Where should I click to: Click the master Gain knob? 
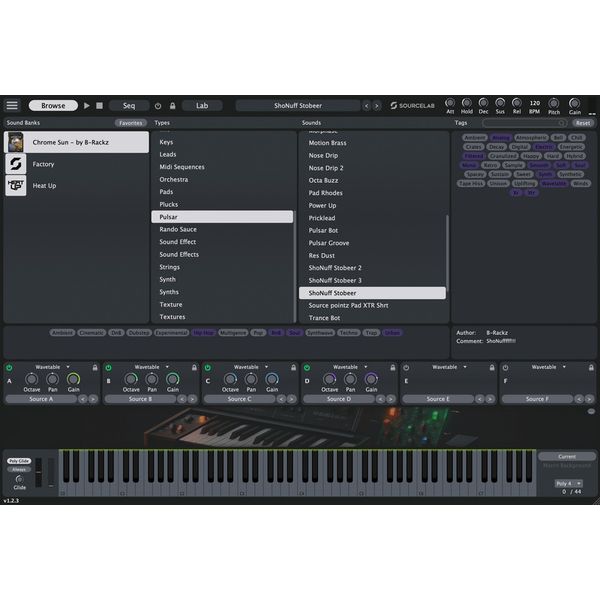pyautogui.click(x=574, y=103)
